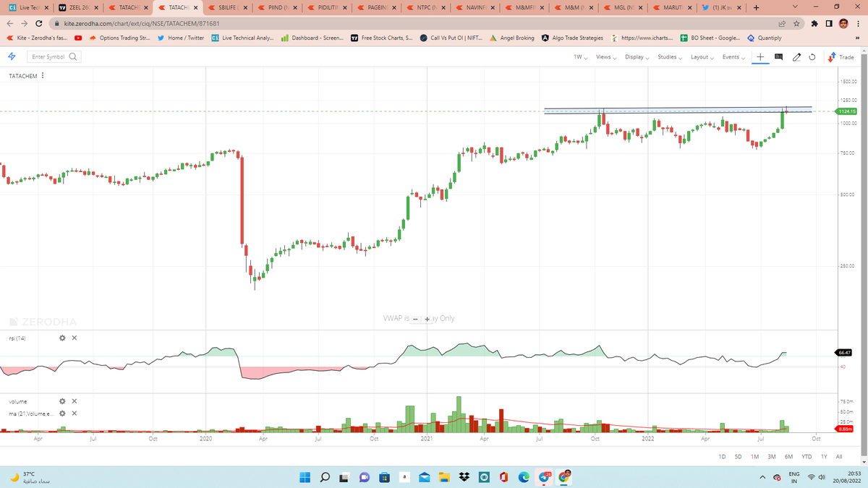The width and height of the screenshot is (868, 488).
Task: Remove the rsi (14) study
Action: [x=75, y=338]
